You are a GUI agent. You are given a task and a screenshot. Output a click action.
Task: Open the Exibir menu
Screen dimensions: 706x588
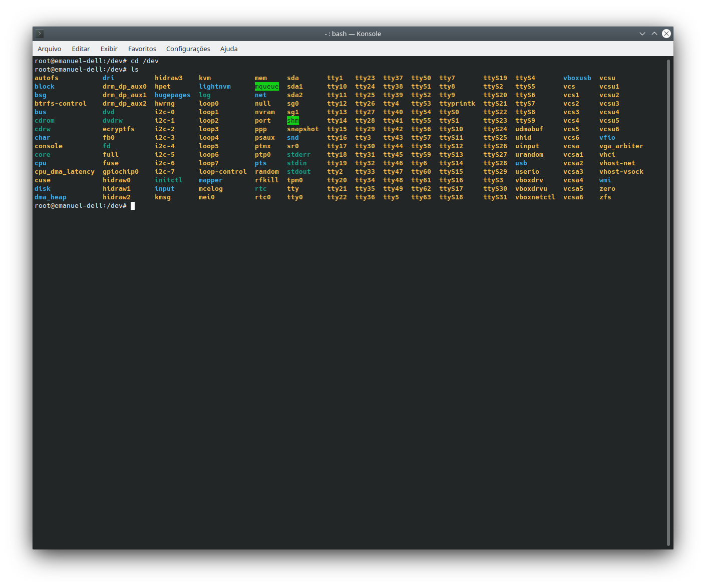click(x=109, y=49)
